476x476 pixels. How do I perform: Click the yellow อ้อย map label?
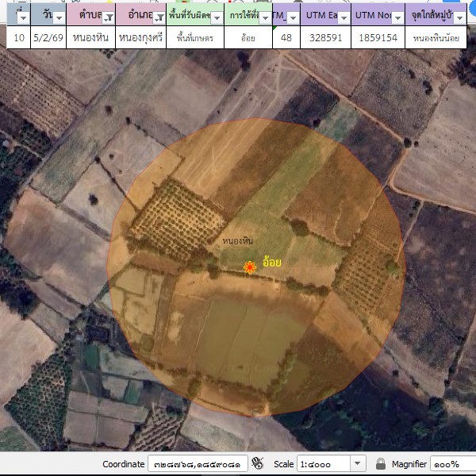[273, 260]
